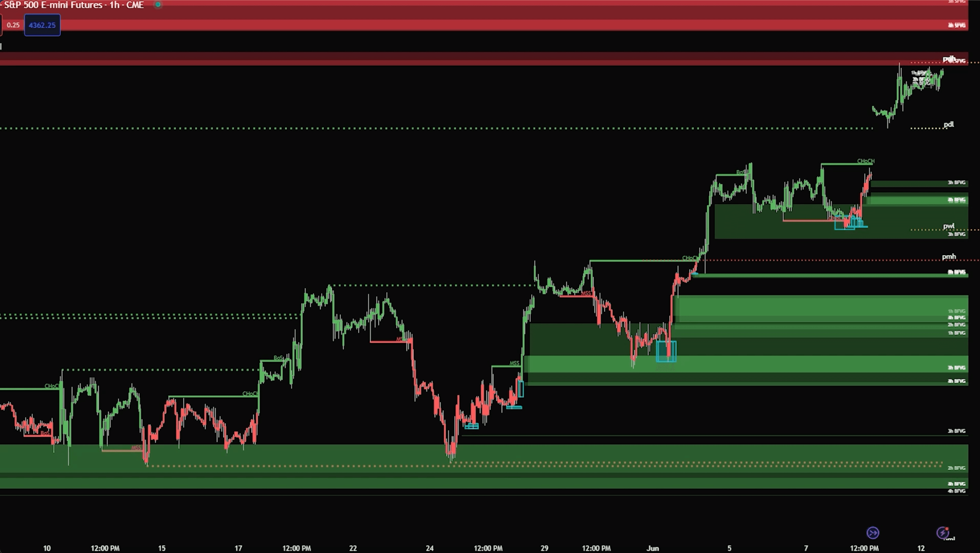Screen dimensions: 980x553
Task: Click the 22 date on time axis
Action: [x=353, y=548]
